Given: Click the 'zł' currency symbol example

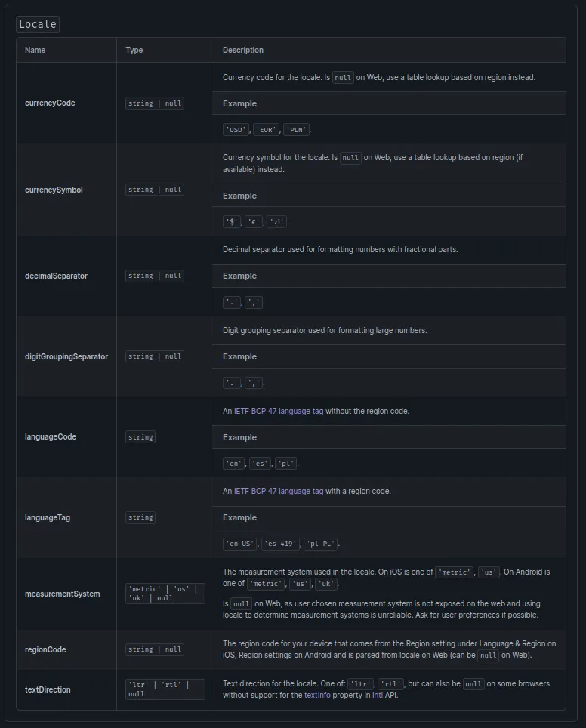Looking at the screenshot, I should pyautogui.click(x=277, y=222).
